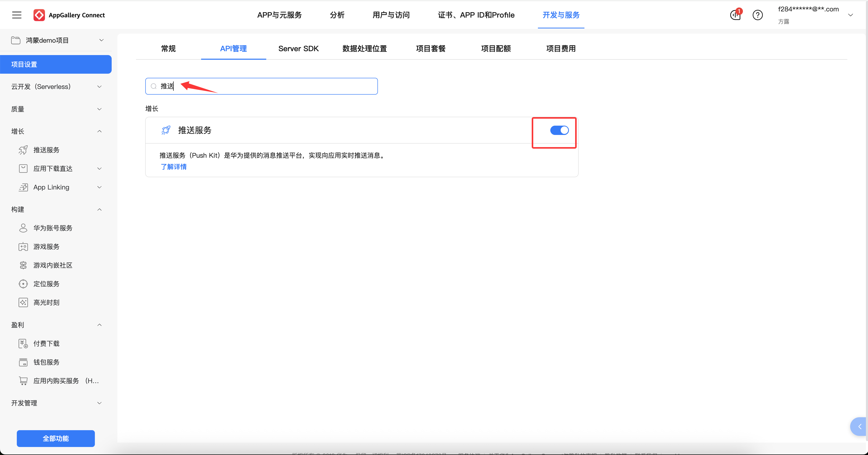Click the help question mark icon
Viewport: 868px width, 455px height.
[757, 15]
